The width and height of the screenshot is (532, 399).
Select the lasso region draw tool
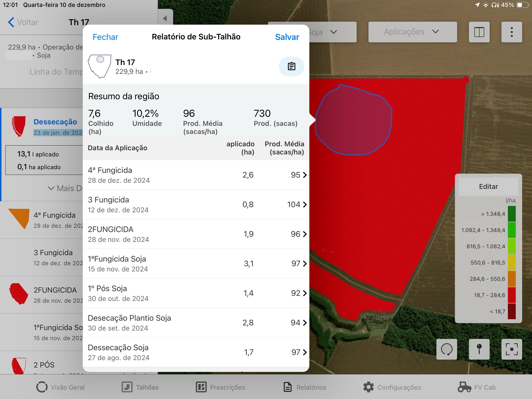(447, 349)
